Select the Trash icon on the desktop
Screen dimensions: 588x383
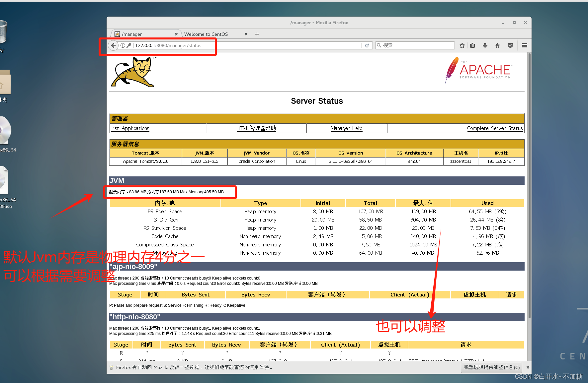tap(3, 32)
